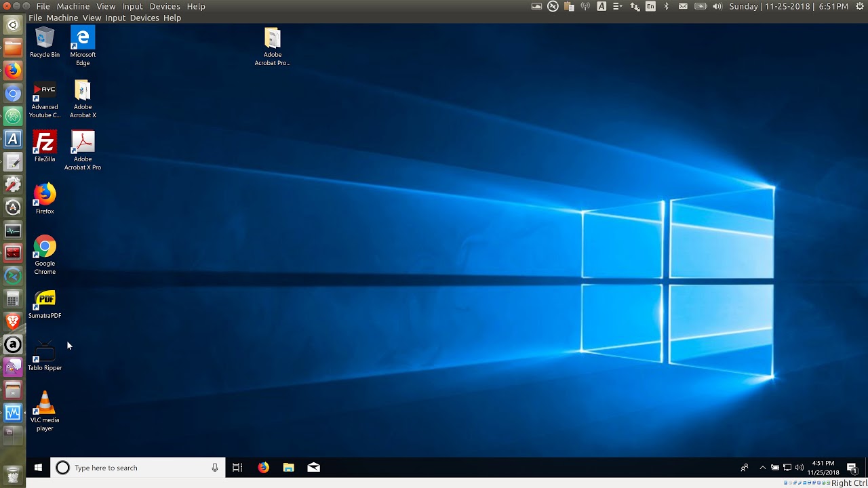This screenshot has width=868, height=488.
Task: Open the Trash in the Ubuntu launcher
Action: point(13,474)
